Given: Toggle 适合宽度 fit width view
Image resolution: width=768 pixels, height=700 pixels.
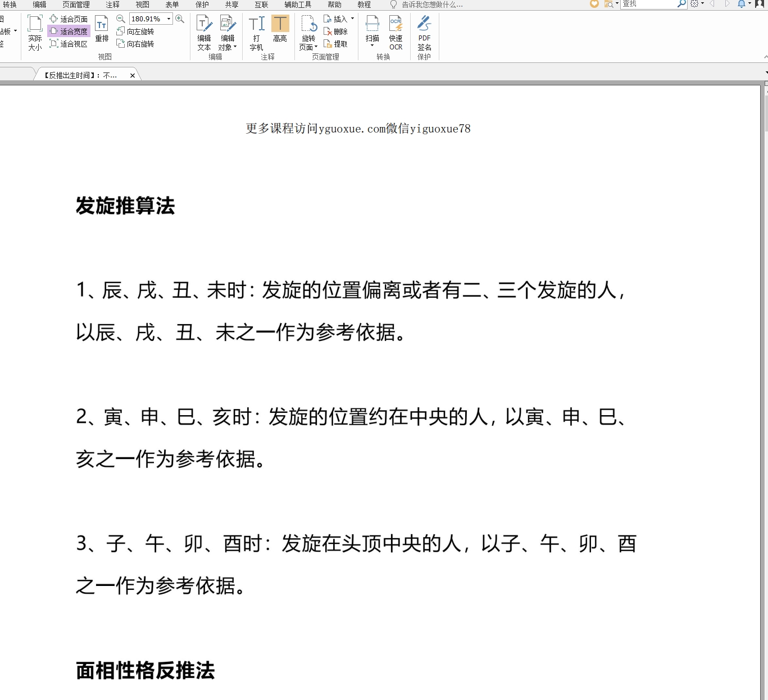Looking at the screenshot, I should [69, 31].
